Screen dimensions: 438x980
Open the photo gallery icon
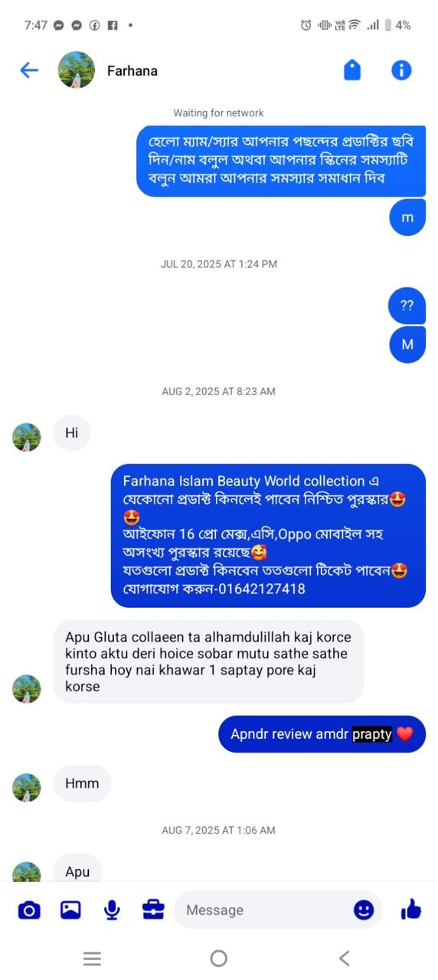pyautogui.click(x=70, y=910)
